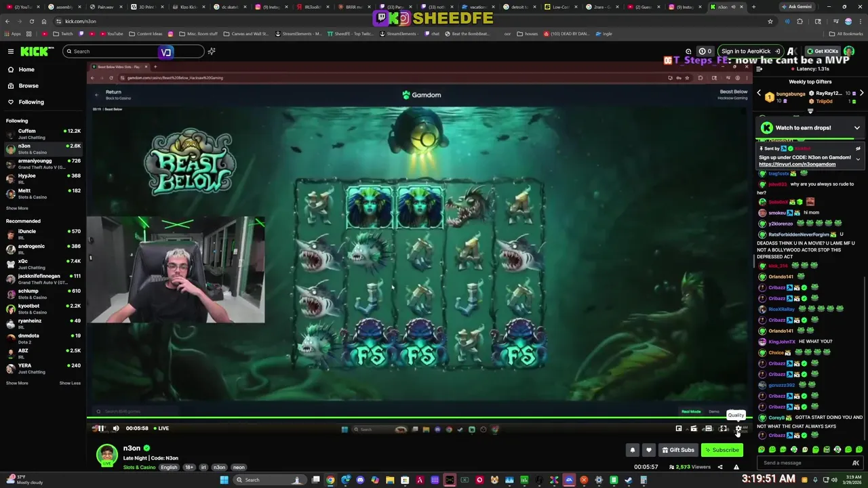Switch to the Pain.wav browser tab

[x=106, y=7]
